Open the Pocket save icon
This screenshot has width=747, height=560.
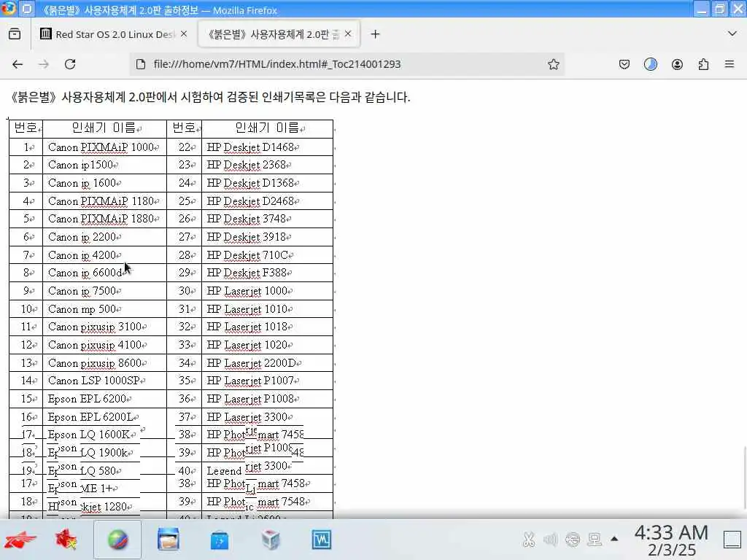pyautogui.click(x=624, y=64)
